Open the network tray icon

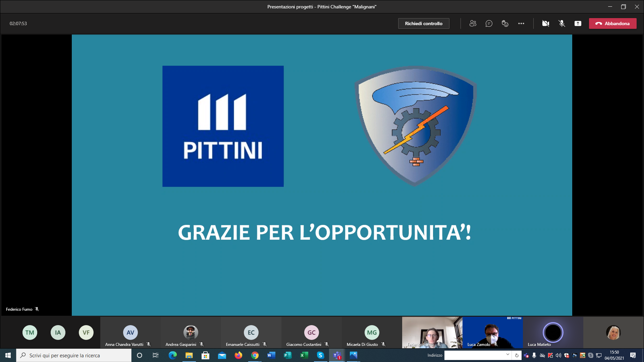tap(599, 355)
